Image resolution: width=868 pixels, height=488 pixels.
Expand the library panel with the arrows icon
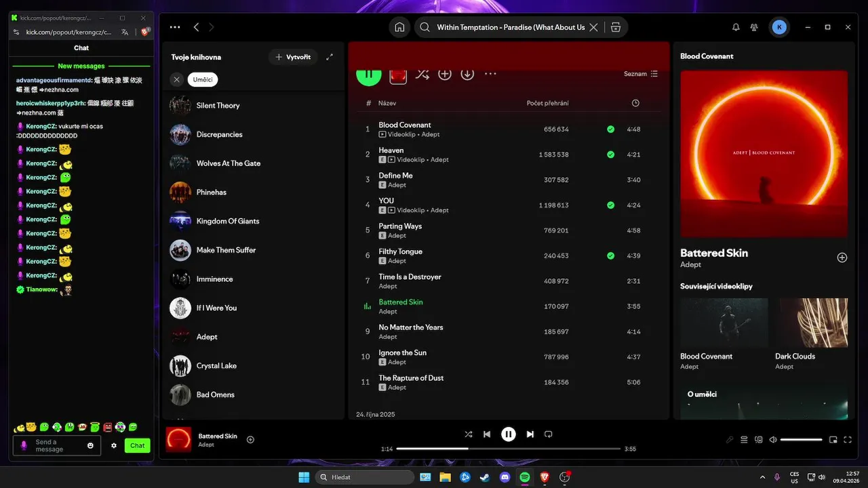[x=330, y=57]
